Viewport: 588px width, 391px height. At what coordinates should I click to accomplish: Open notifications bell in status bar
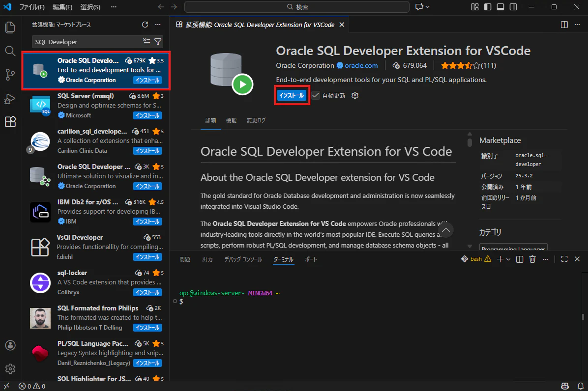[580, 386]
